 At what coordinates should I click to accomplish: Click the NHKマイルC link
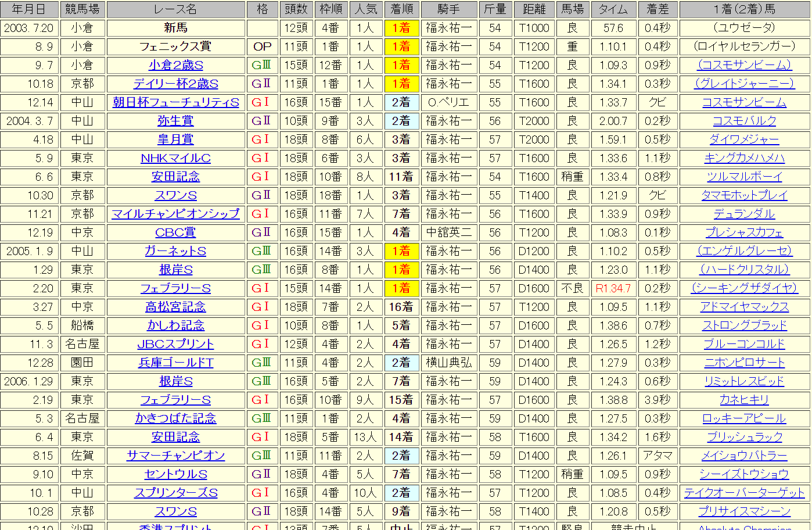pyautogui.click(x=175, y=158)
